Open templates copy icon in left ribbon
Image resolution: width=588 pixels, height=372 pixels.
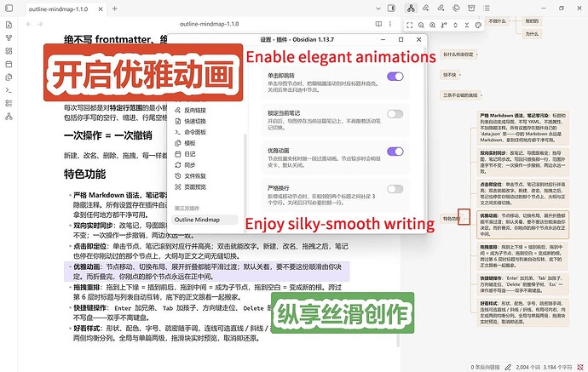9,77
